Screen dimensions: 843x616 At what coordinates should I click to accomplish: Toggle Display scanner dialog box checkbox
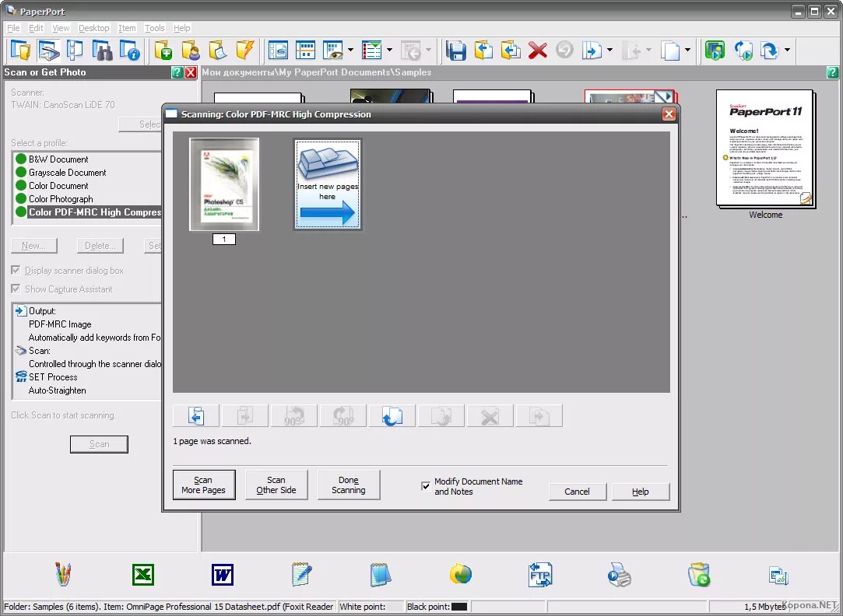click(16, 270)
